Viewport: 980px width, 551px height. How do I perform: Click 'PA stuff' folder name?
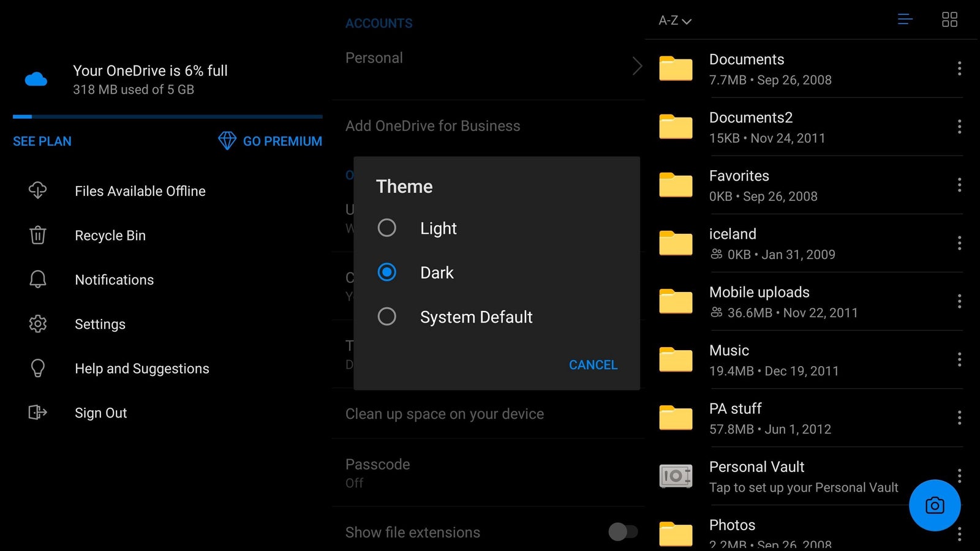[735, 408]
